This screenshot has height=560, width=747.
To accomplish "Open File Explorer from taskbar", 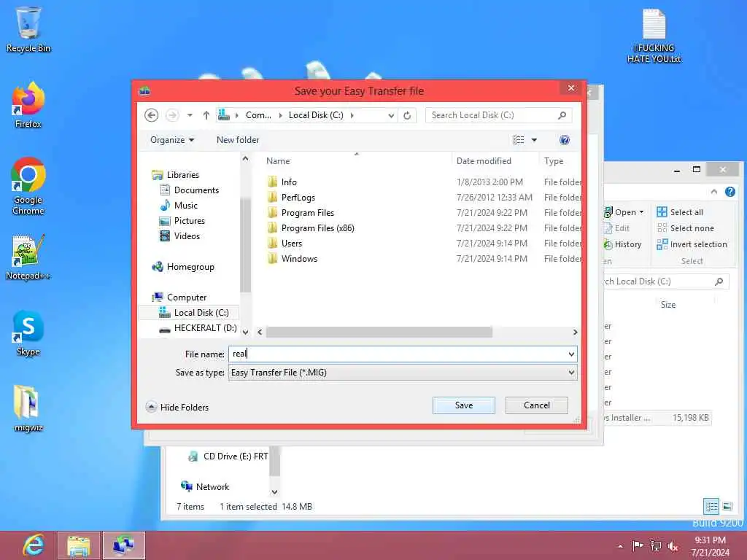I will [x=79, y=545].
